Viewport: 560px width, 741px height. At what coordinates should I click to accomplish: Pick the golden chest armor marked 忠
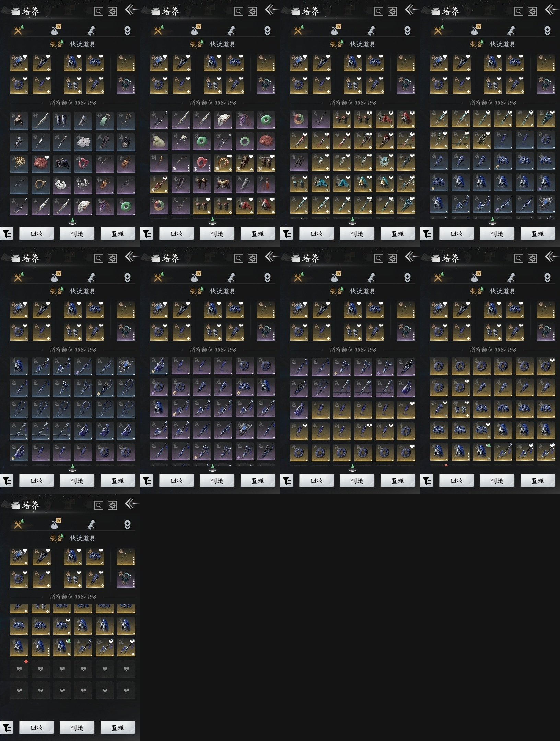223,185
